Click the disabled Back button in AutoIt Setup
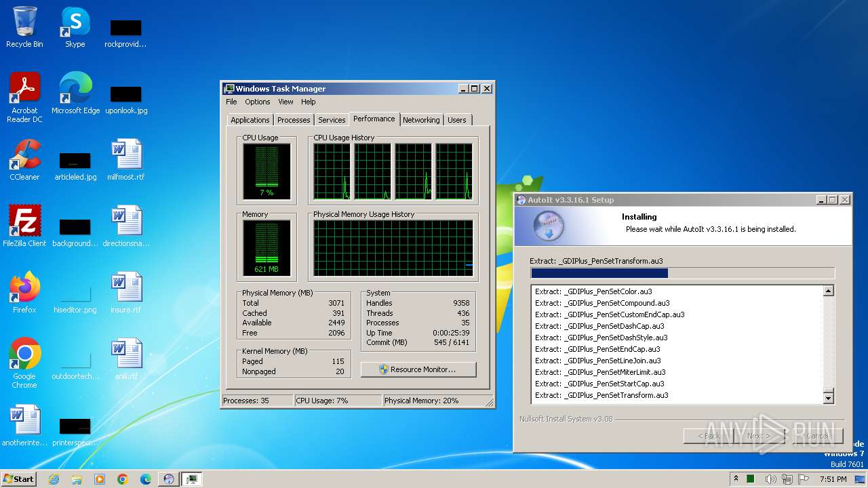Image resolution: width=868 pixels, height=488 pixels. tap(709, 436)
